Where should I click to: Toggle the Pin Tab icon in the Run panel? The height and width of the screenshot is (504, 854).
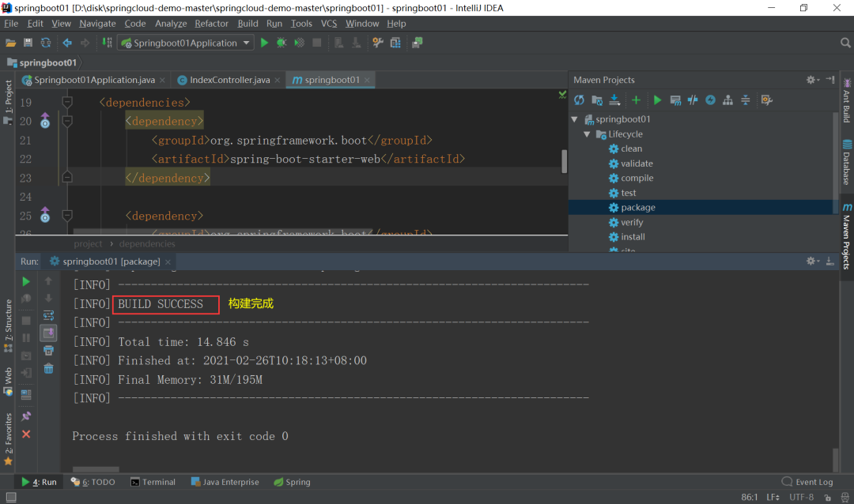26,416
